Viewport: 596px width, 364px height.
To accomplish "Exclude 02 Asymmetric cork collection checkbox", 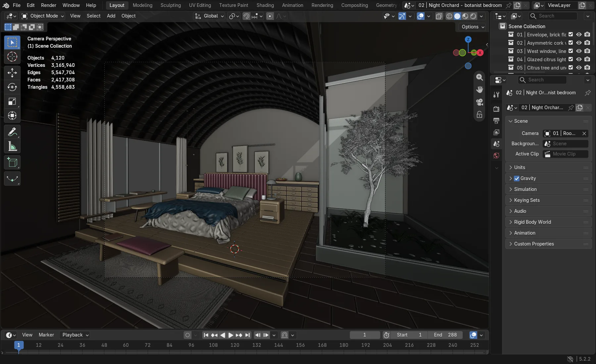I will pos(571,43).
